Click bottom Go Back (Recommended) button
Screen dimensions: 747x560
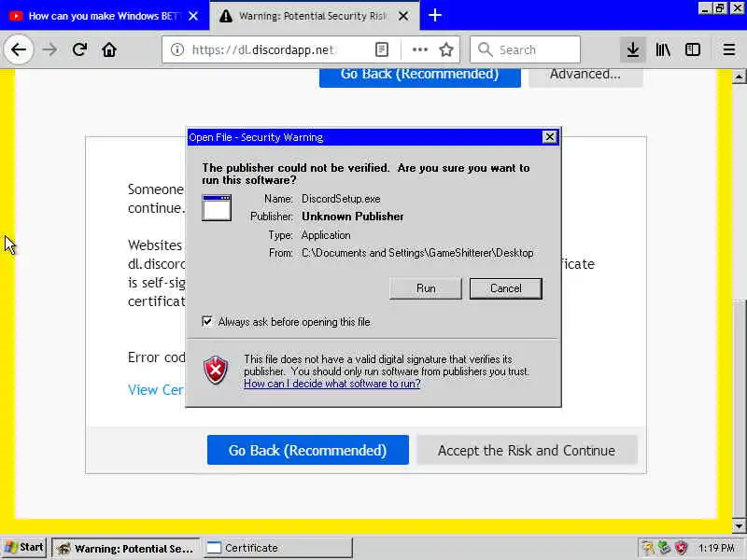coord(308,450)
